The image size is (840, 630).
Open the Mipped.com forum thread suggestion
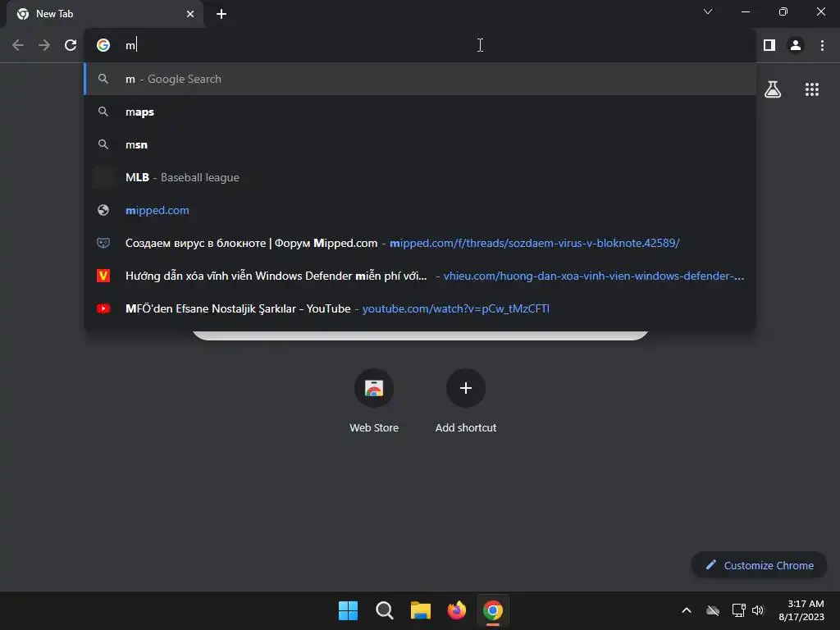(420, 243)
